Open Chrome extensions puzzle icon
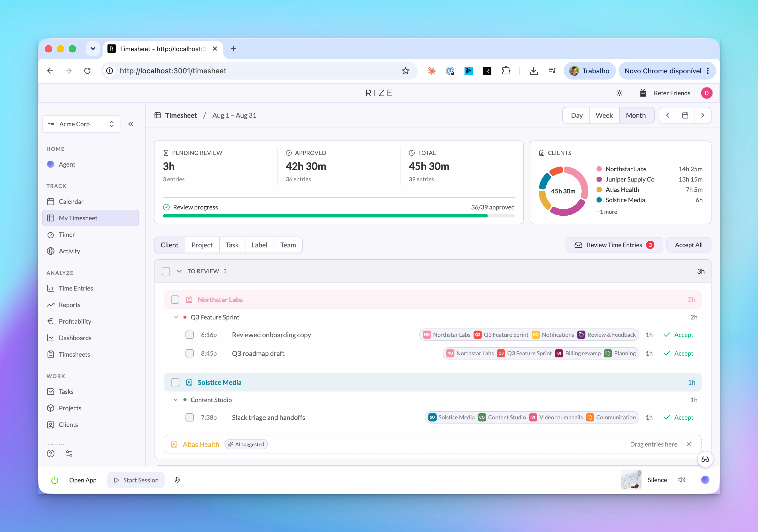This screenshot has width=758, height=532. pyautogui.click(x=506, y=71)
